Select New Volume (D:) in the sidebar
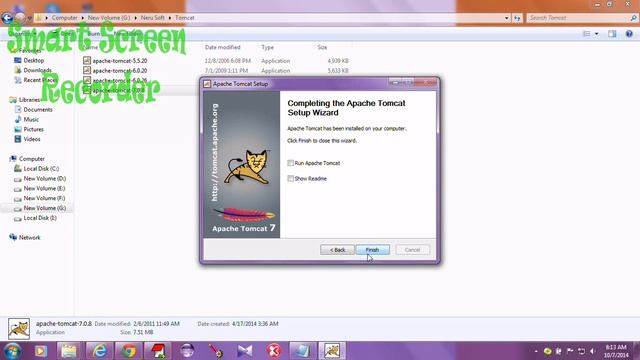640x360 pixels. [x=44, y=178]
